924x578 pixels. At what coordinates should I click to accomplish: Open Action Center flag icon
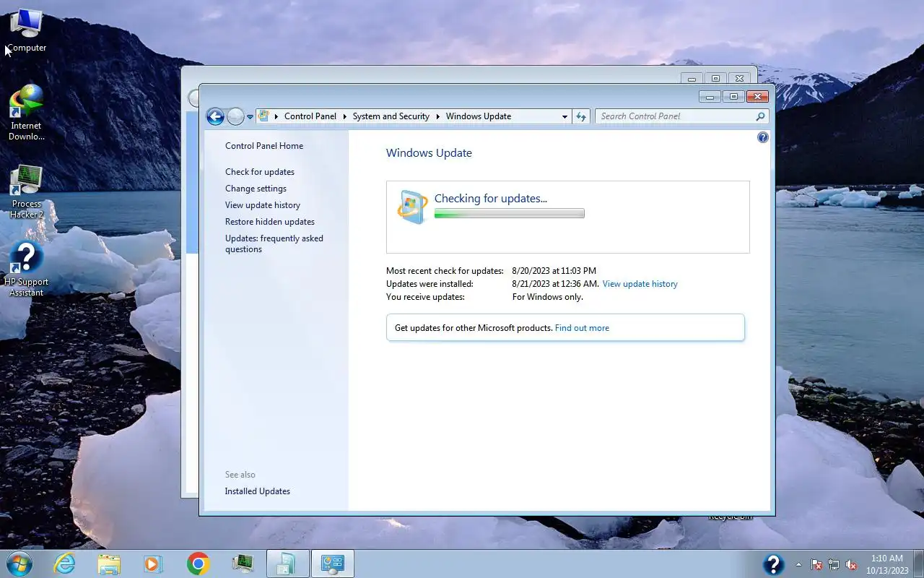[816, 564]
